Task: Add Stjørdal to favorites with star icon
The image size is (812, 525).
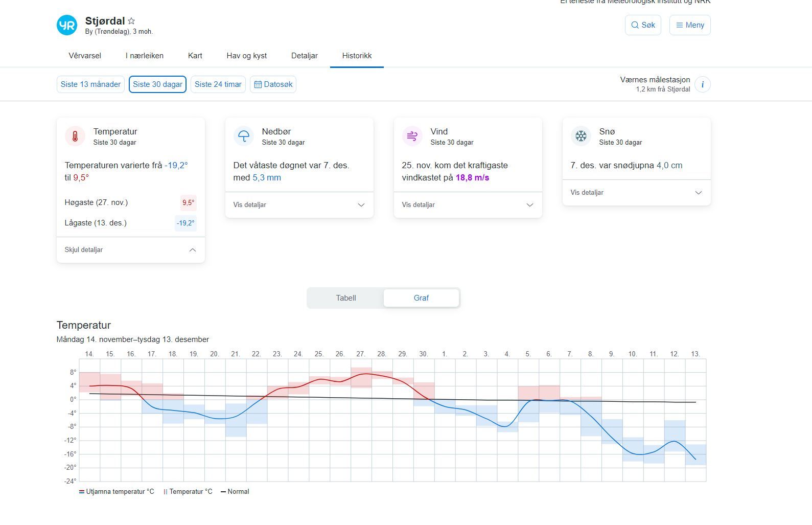Action: tap(131, 21)
